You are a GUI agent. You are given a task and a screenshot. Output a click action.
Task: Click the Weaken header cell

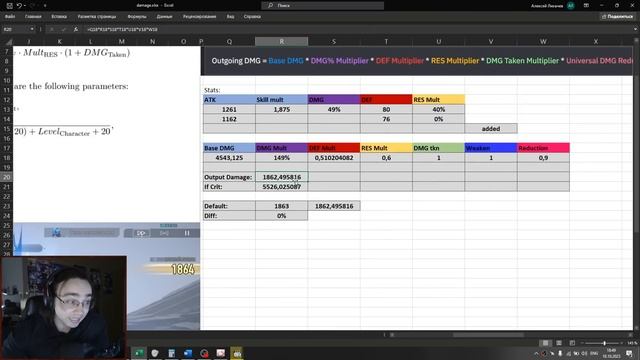point(491,148)
